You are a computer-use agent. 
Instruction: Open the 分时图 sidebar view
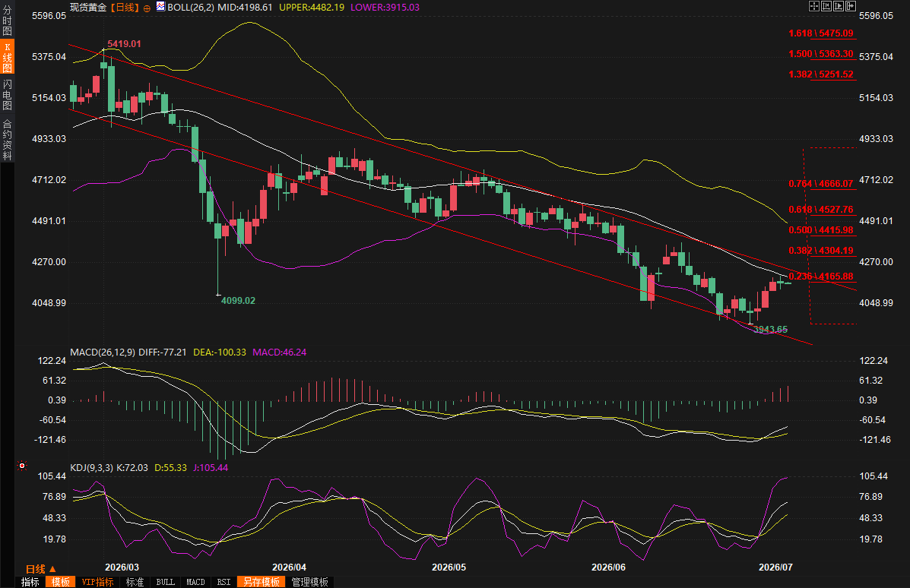point(7,21)
